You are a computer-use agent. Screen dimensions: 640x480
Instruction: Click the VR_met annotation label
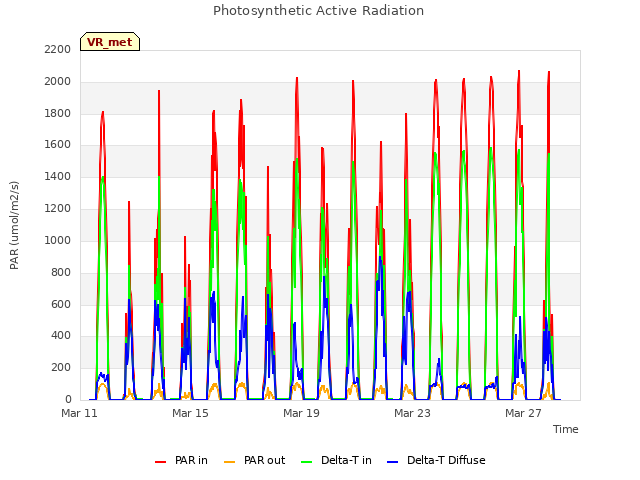coord(110,42)
